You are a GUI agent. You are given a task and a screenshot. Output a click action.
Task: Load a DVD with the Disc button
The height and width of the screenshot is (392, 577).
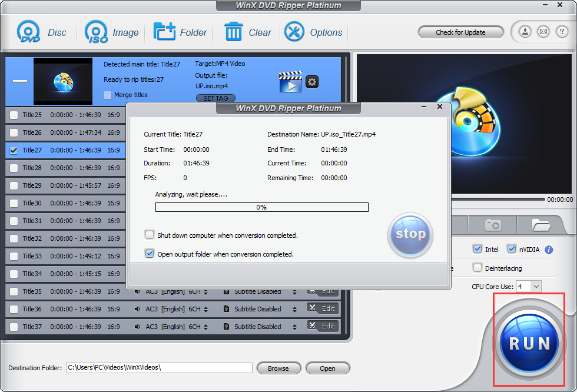41,32
